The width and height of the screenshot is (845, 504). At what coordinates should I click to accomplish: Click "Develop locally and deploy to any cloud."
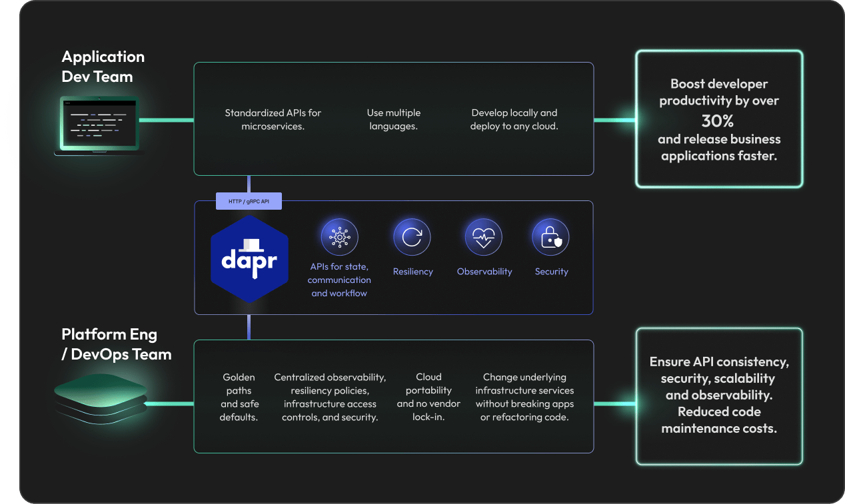point(514,119)
